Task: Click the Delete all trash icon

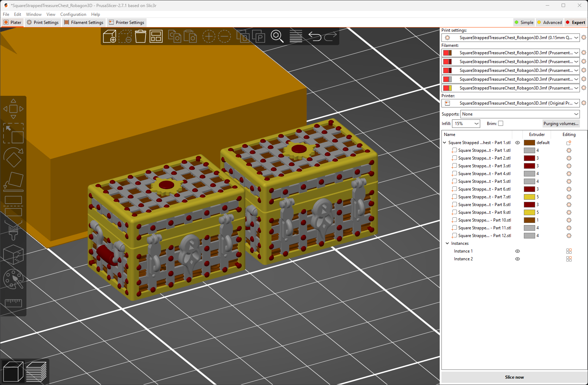Action: (140, 36)
